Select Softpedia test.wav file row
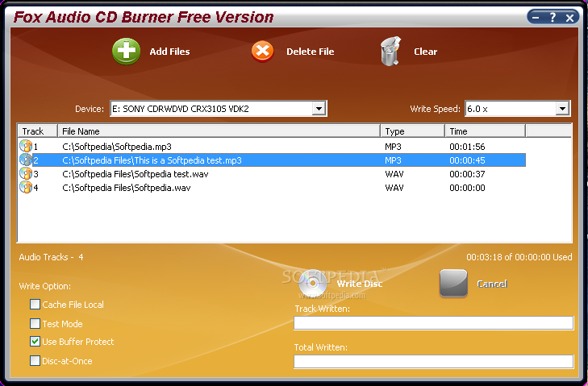This screenshot has height=386, width=588. [x=272, y=174]
